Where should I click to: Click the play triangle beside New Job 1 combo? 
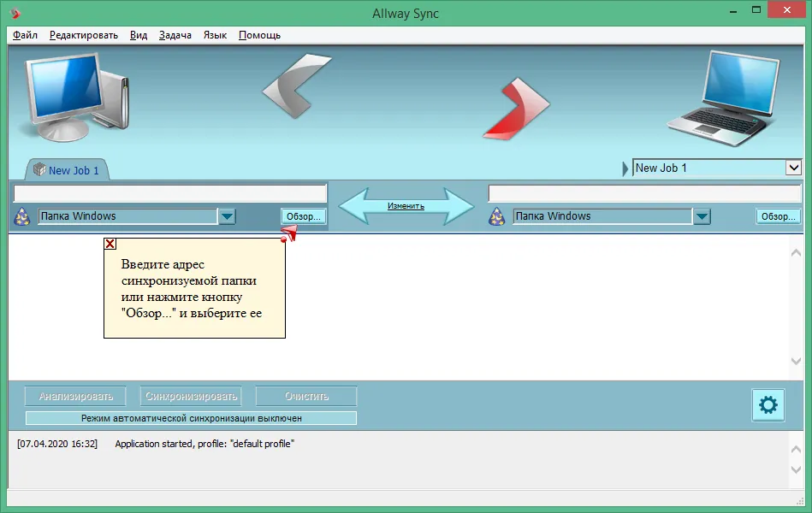click(x=625, y=168)
